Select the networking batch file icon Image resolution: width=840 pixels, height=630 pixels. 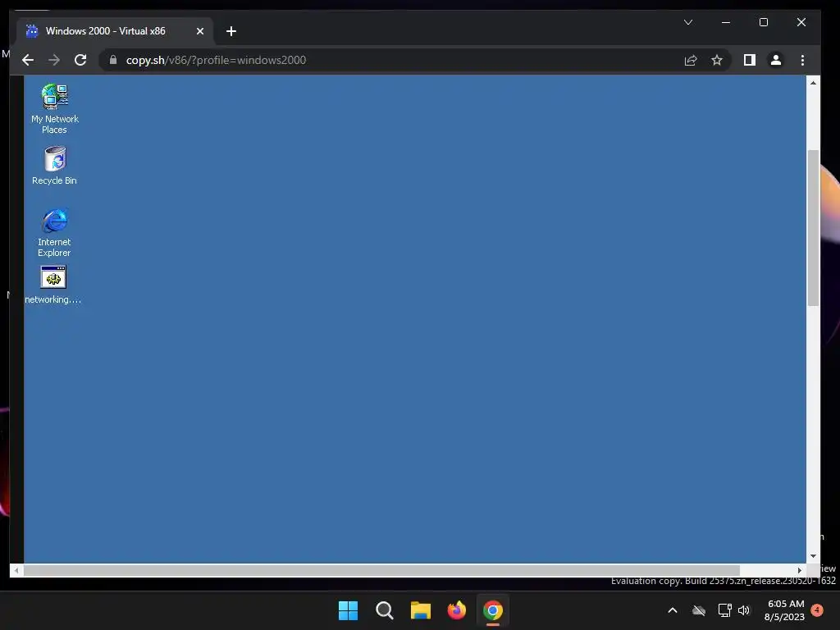(53, 285)
